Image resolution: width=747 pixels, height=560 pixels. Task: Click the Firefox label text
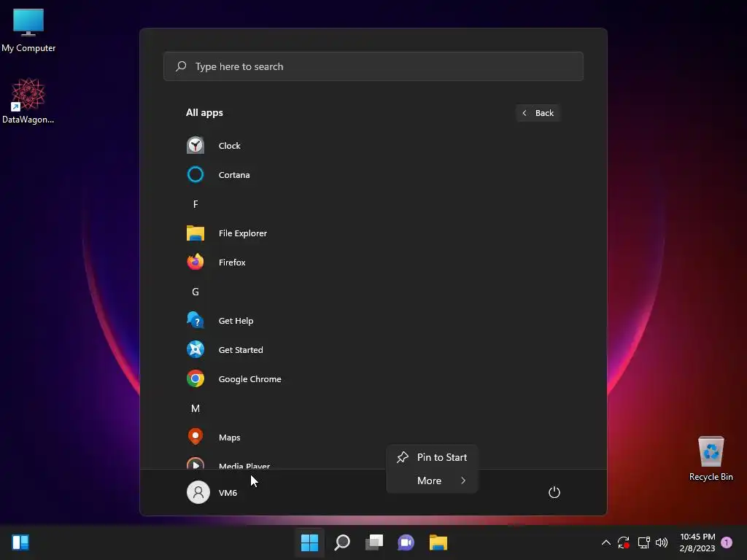point(232,262)
